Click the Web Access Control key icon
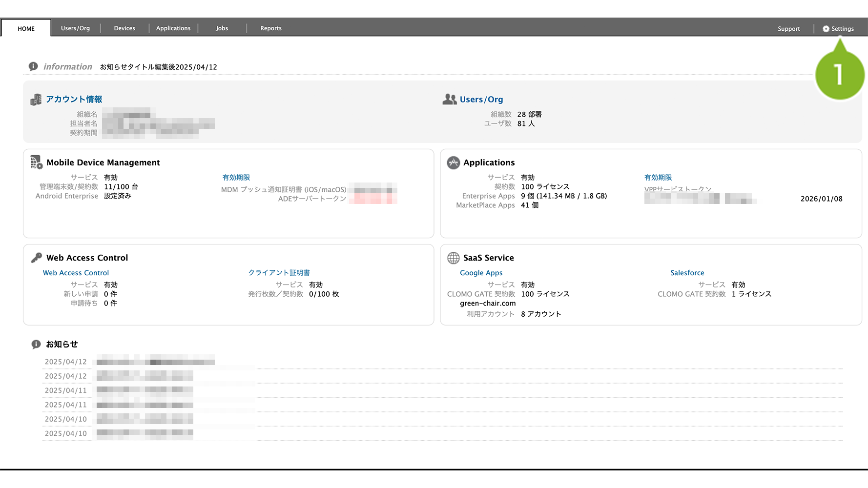The height and width of the screenshot is (488, 868). pyautogui.click(x=37, y=257)
